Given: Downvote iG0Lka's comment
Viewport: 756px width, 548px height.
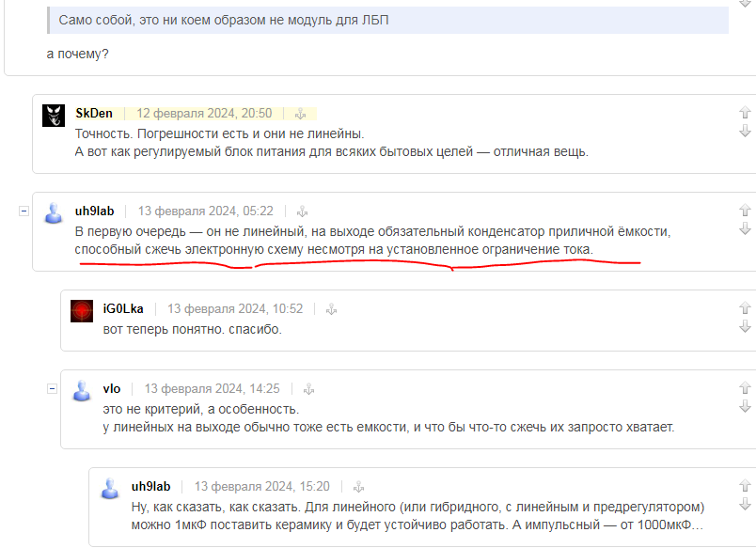Looking at the screenshot, I should 745,326.
